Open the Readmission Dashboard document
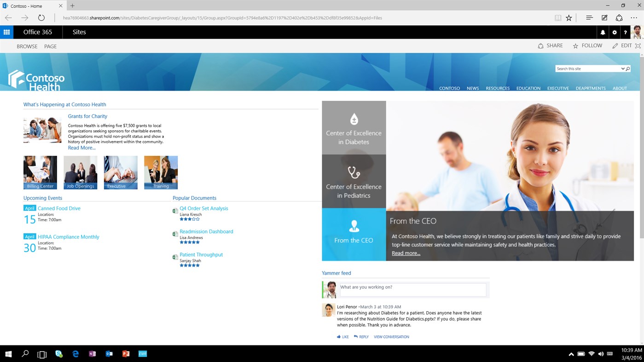The image size is (644, 362). 206,231
